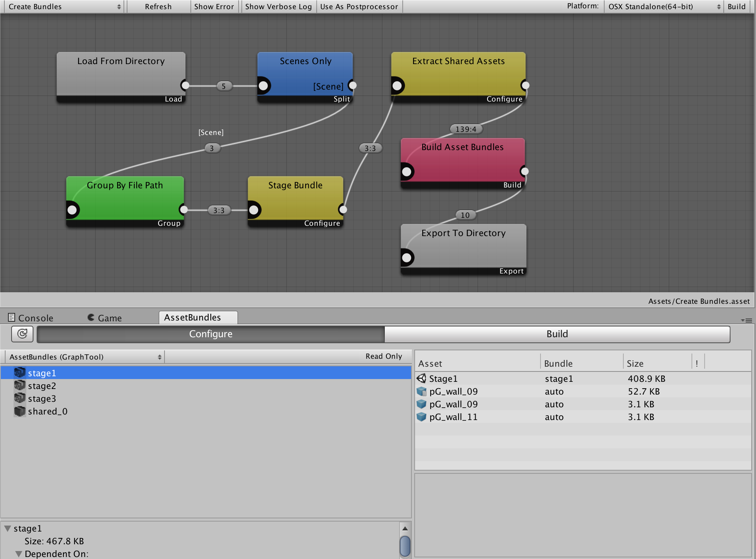This screenshot has width=756, height=559.
Task: Sort by the Bundle column header
Action: (x=582, y=363)
